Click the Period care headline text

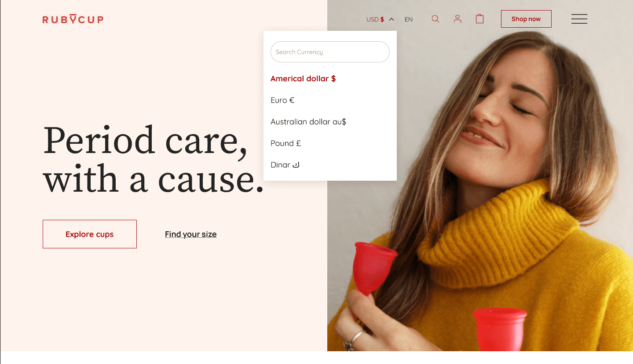[153, 160]
